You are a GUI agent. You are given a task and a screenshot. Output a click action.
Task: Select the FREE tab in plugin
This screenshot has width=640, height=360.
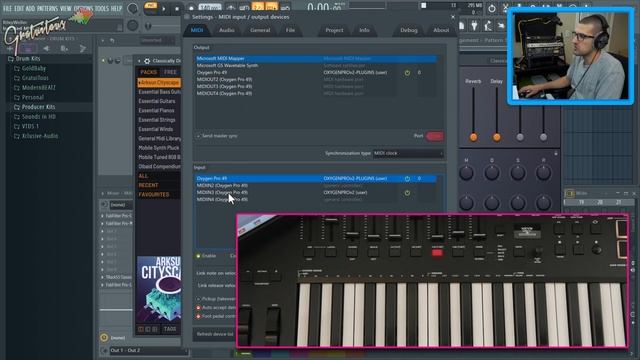(170, 72)
